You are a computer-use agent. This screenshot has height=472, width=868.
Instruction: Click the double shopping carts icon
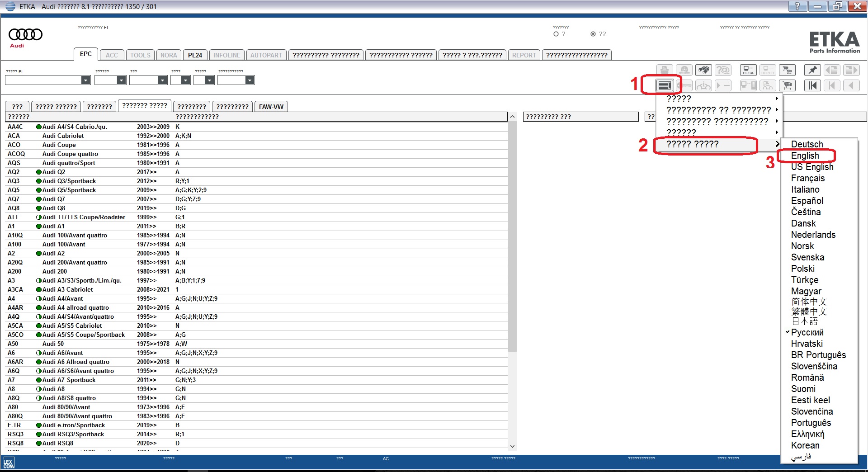[788, 70]
